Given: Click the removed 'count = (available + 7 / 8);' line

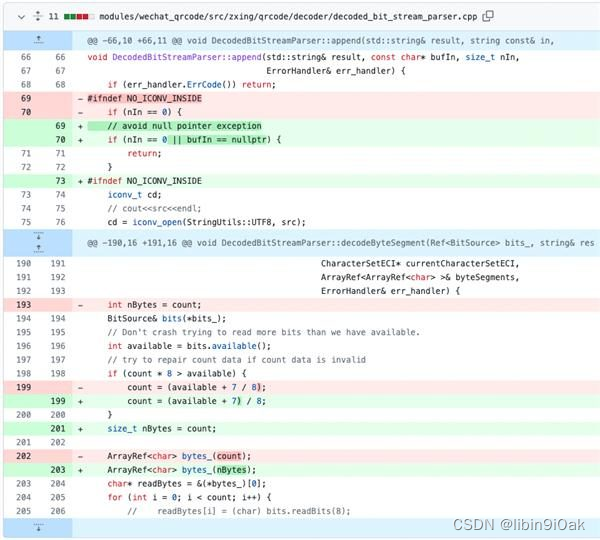Looking at the screenshot, I should [196, 387].
